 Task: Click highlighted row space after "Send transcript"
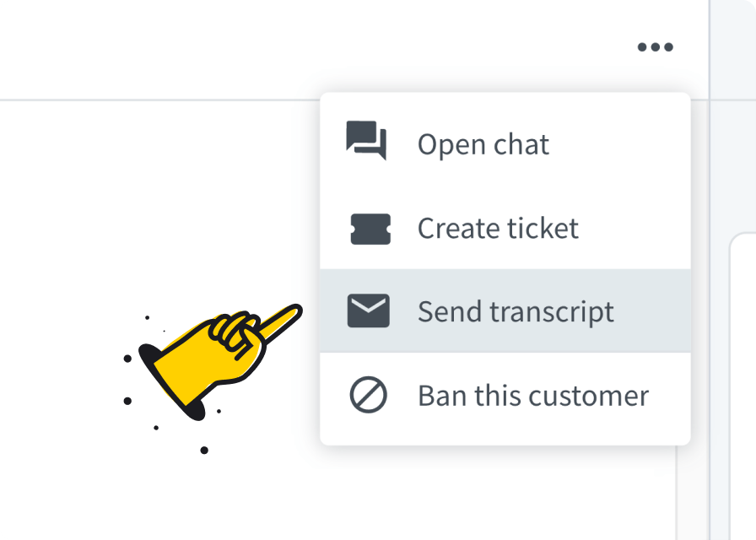pos(654,311)
